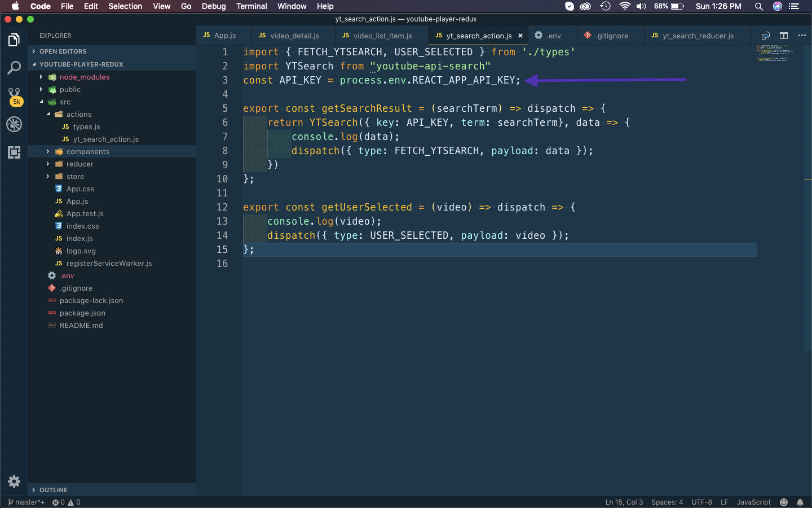Open the editor More Actions ellipsis
This screenshot has width=812, height=508.
pos(802,36)
